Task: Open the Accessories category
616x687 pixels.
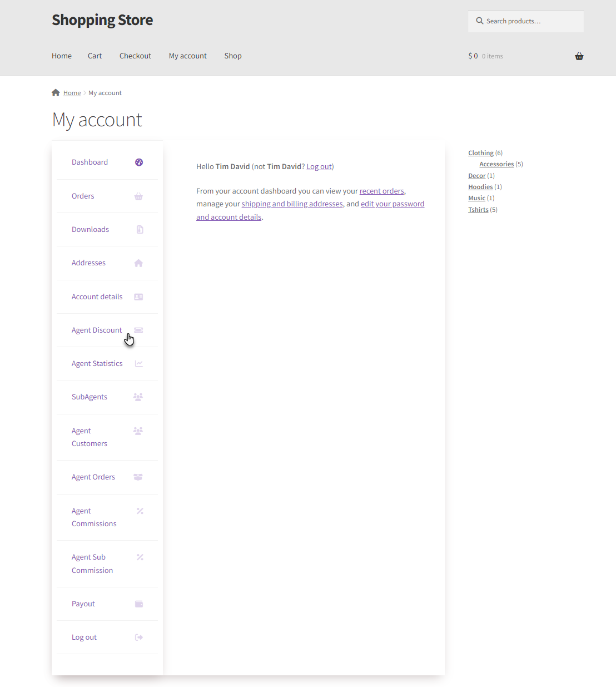Action: coord(496,164)
